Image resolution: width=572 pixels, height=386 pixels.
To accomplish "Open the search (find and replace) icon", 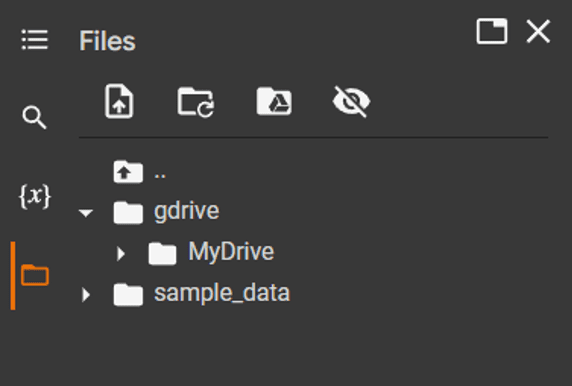I will [x=34, y=117].
